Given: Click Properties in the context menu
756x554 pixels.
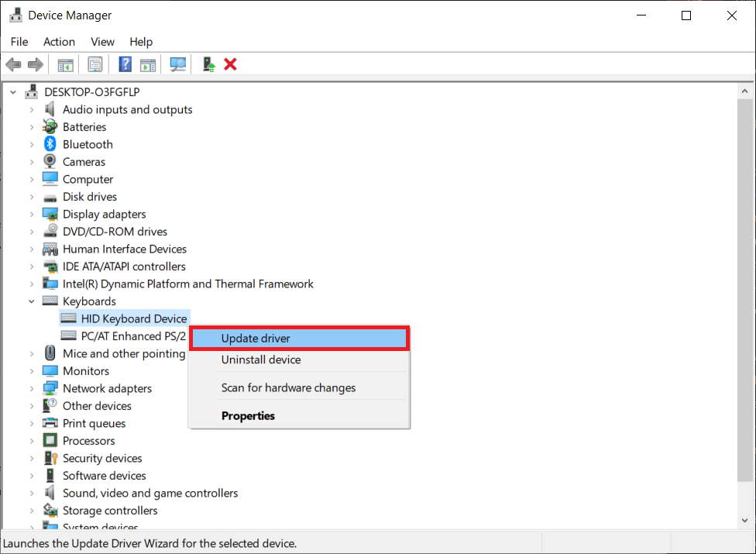Looking at the screenshot, I should pos(248,415).
